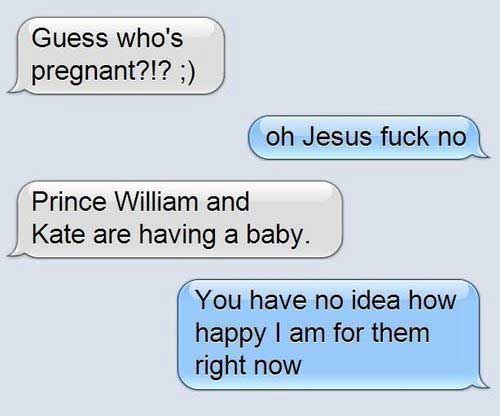Select the "You have no idea" reply bubble
The image size is (500, 416).
(x=330, y=334)
